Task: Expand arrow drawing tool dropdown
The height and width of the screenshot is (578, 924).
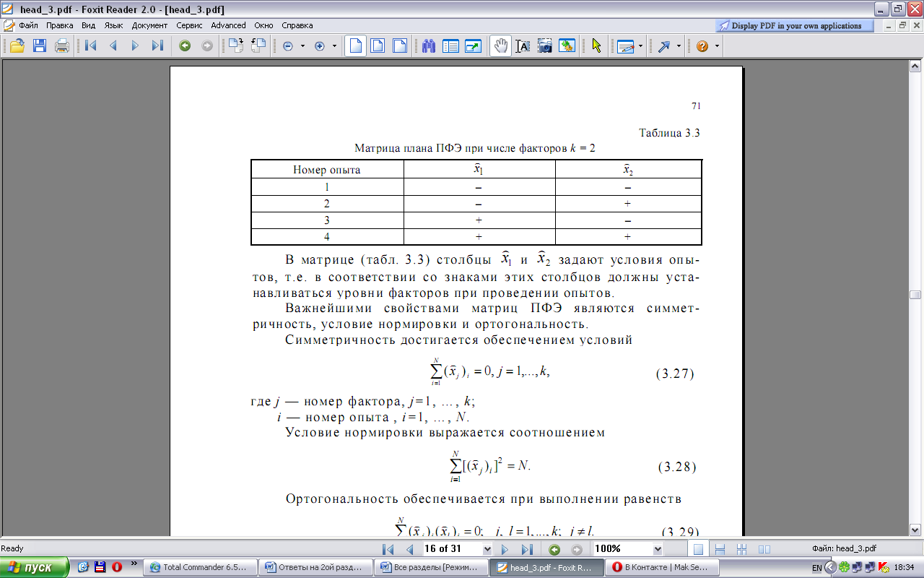Action: [x=679, y=46]
